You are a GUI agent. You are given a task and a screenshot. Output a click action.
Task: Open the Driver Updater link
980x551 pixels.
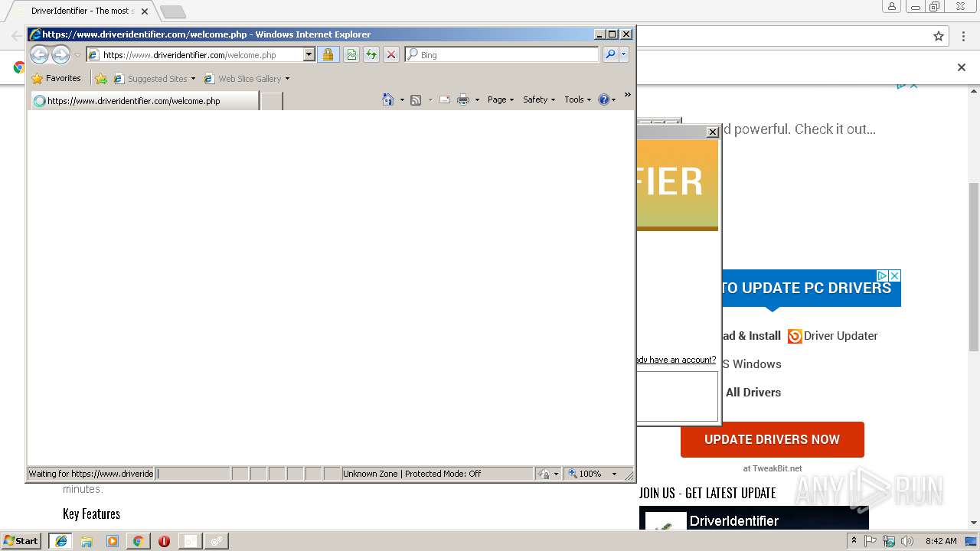tap(832, 336)
